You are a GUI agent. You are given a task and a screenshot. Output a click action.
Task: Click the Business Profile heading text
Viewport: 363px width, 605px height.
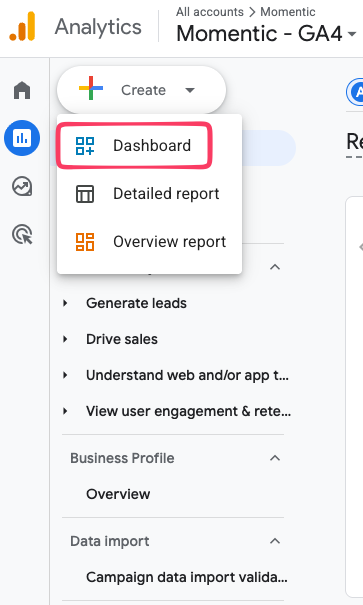tap(122, 458)
